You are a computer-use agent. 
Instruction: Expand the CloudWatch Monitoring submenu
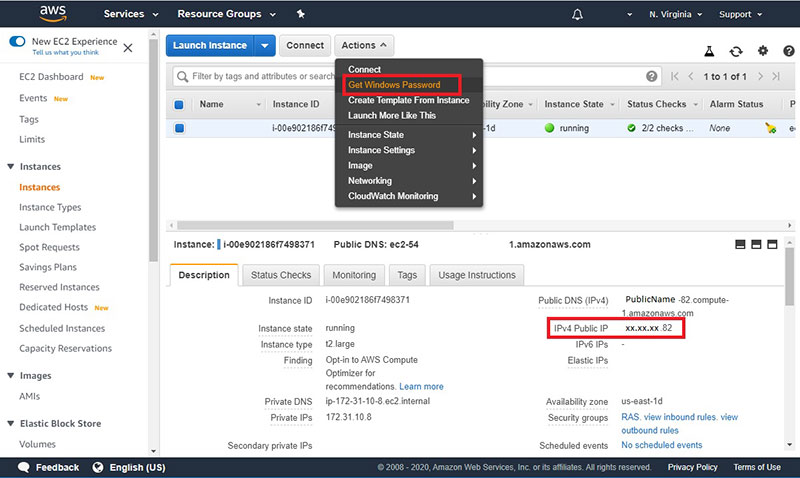click(409, 196)
